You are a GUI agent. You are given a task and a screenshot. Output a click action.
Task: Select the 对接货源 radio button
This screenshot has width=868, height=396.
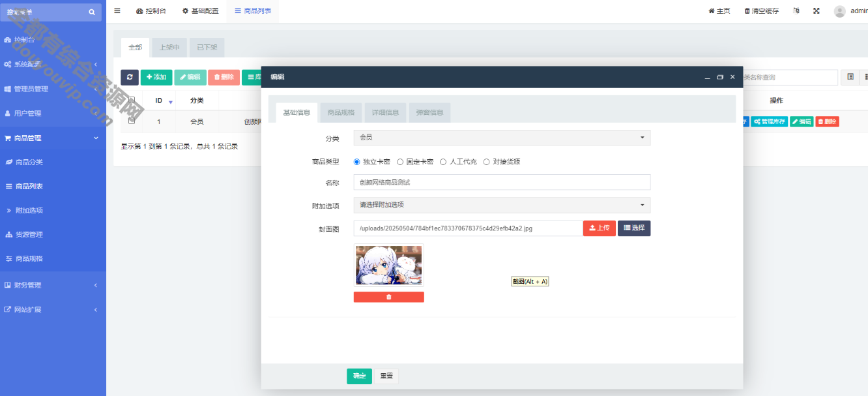[486, 162]
